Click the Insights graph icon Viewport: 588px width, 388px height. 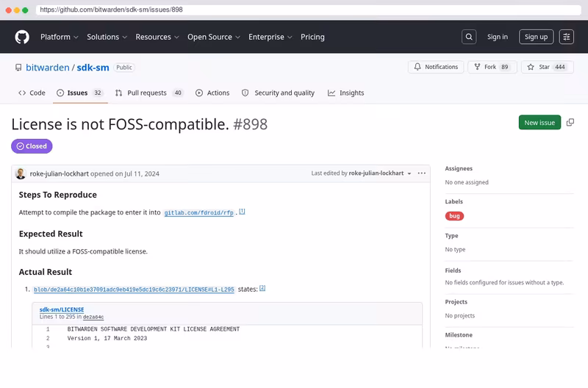click(331, 93)
